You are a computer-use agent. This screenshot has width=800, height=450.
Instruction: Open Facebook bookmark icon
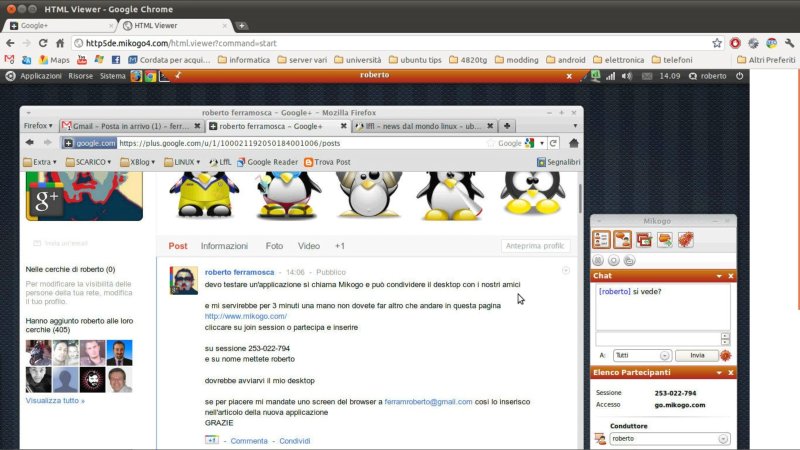pyautogui.click(x=116, y=60)
